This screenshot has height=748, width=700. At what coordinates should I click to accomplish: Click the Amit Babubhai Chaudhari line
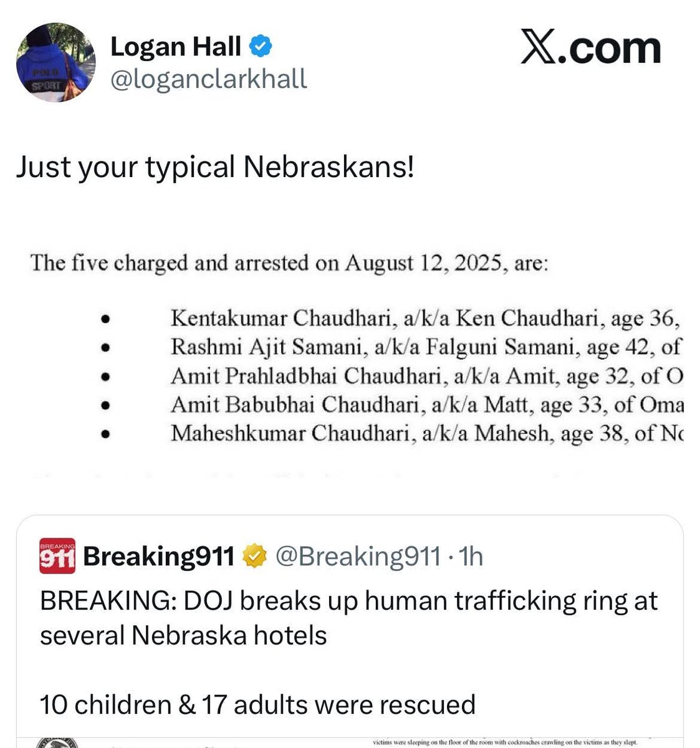pyautogui.click(x=427, y=405)
